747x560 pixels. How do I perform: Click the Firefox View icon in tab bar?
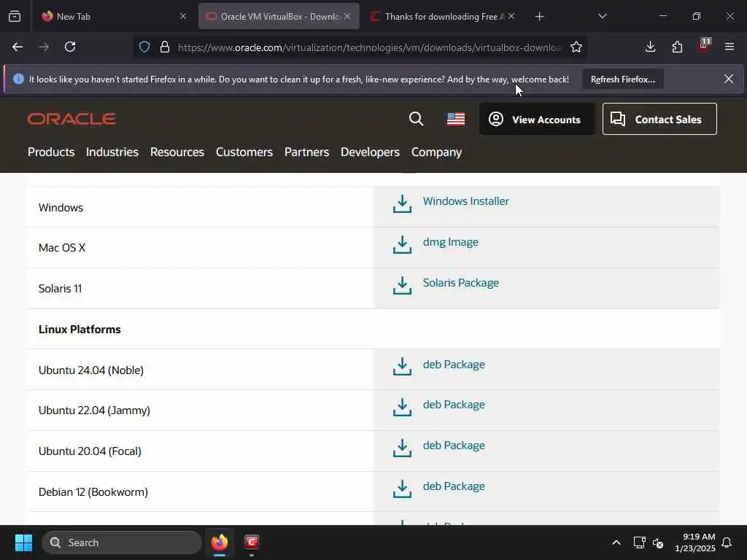15,17
